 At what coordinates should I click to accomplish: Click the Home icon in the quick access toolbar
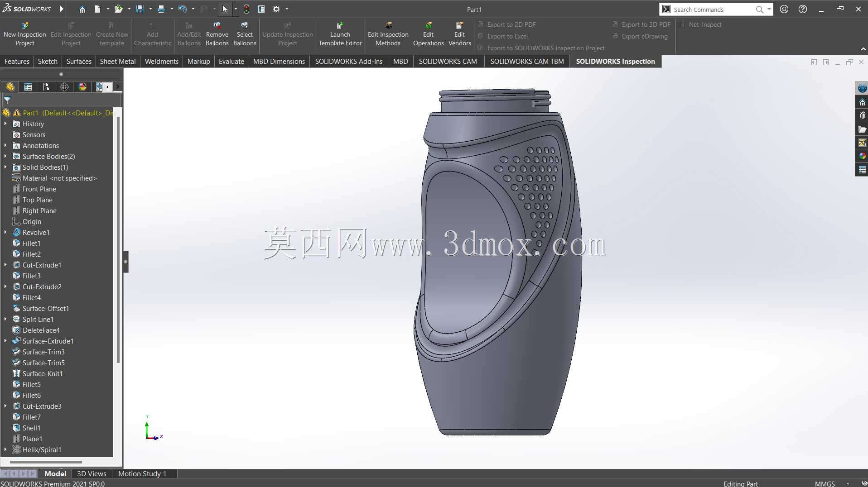[82, 9]
